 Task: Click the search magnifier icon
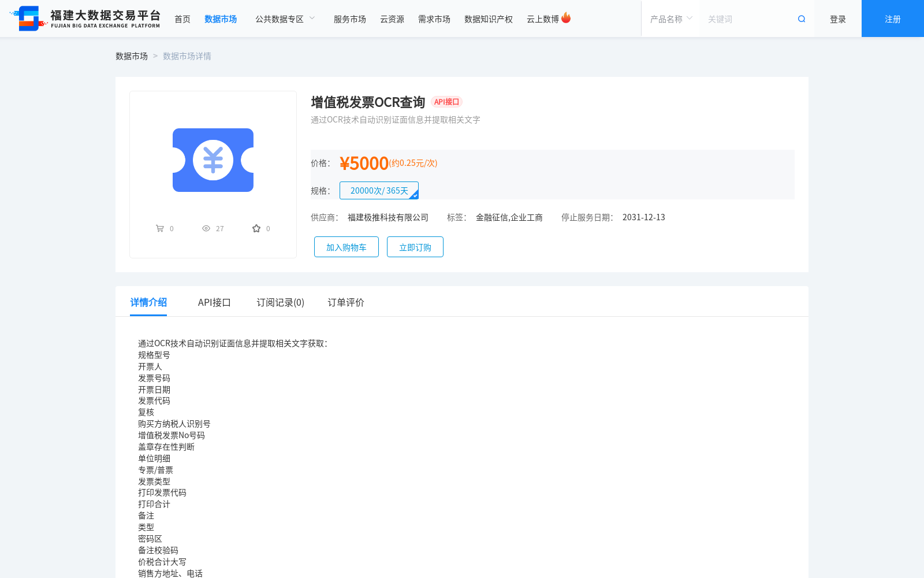[802, 19]
